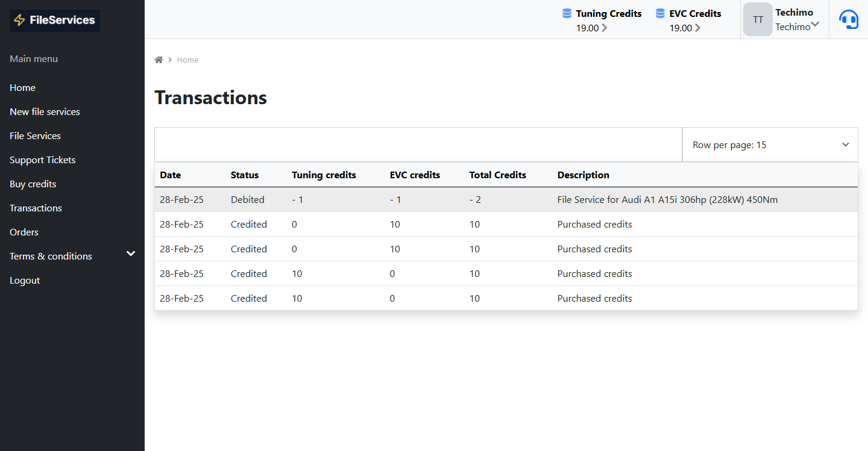Click the support headset icon
This screenshot has height=451, width=868.
tap(849, 19)
